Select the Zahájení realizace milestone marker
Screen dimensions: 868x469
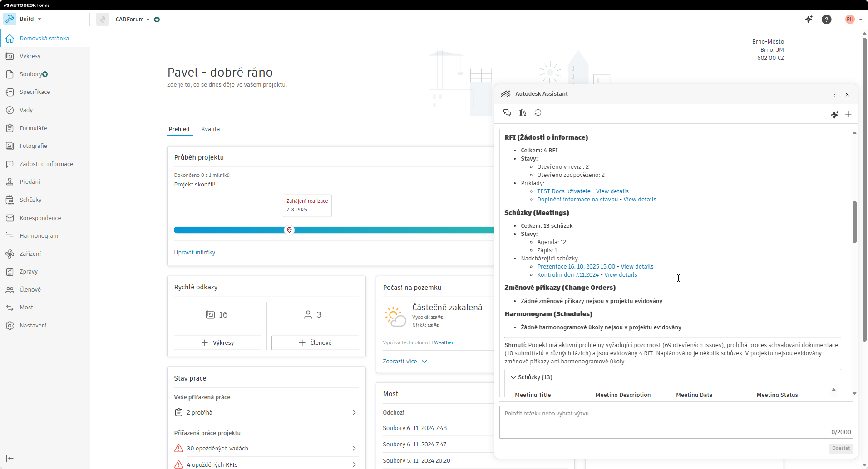(x=289, y=230)
